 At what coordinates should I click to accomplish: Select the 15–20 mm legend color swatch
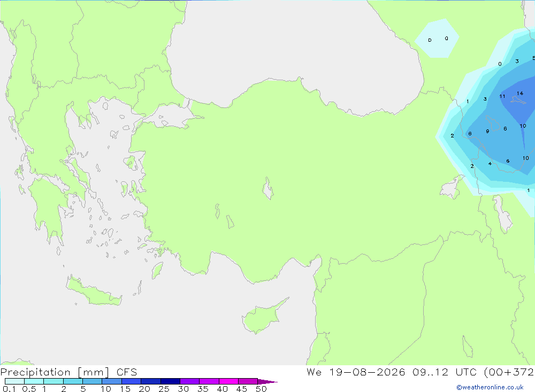[132, 381]
